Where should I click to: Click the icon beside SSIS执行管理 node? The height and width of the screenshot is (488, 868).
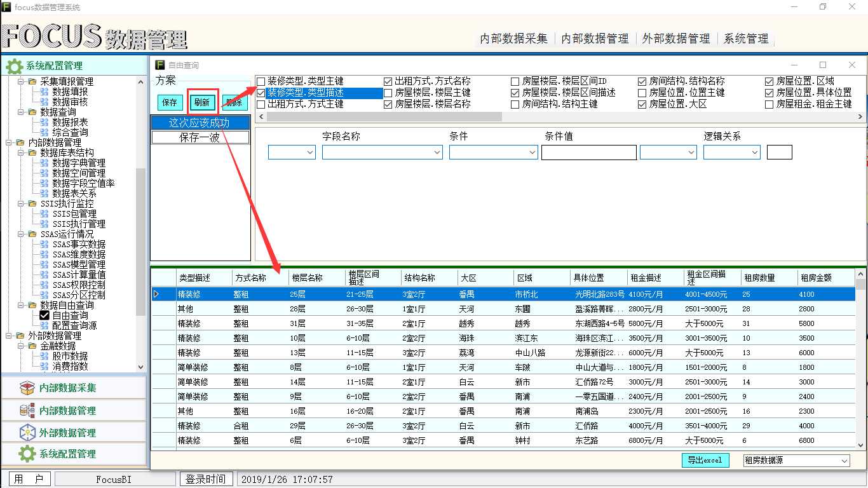tap(44, 224)
